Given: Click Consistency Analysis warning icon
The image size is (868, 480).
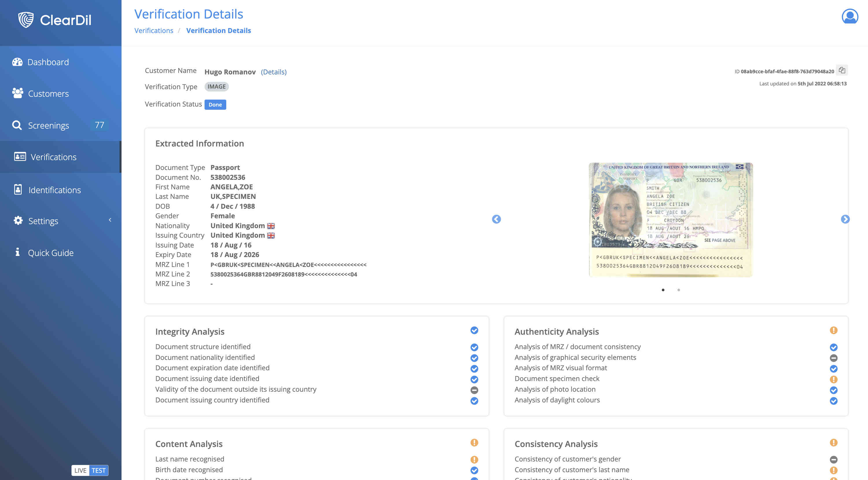Looking at the screenshot, I should pyautogui.click(x=833, y=443).
